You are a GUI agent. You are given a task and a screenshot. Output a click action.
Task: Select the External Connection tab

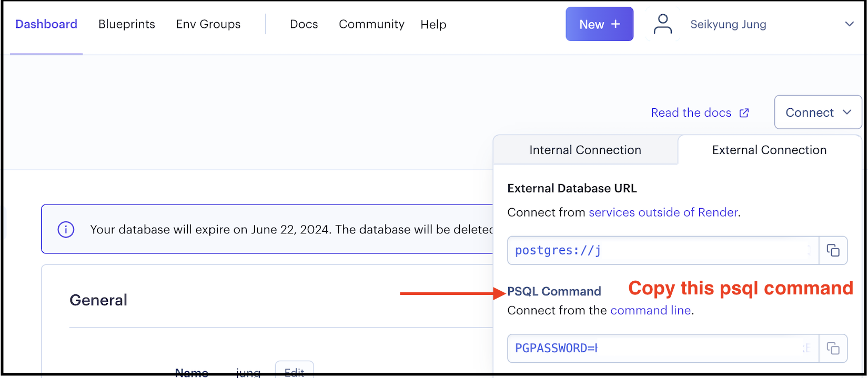[769, 150]
